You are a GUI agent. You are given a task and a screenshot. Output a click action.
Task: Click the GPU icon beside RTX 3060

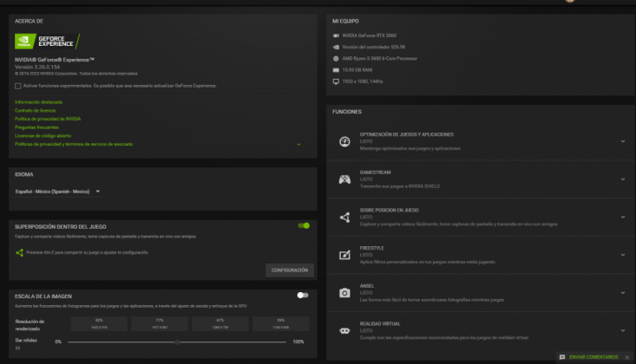point(336,36)
